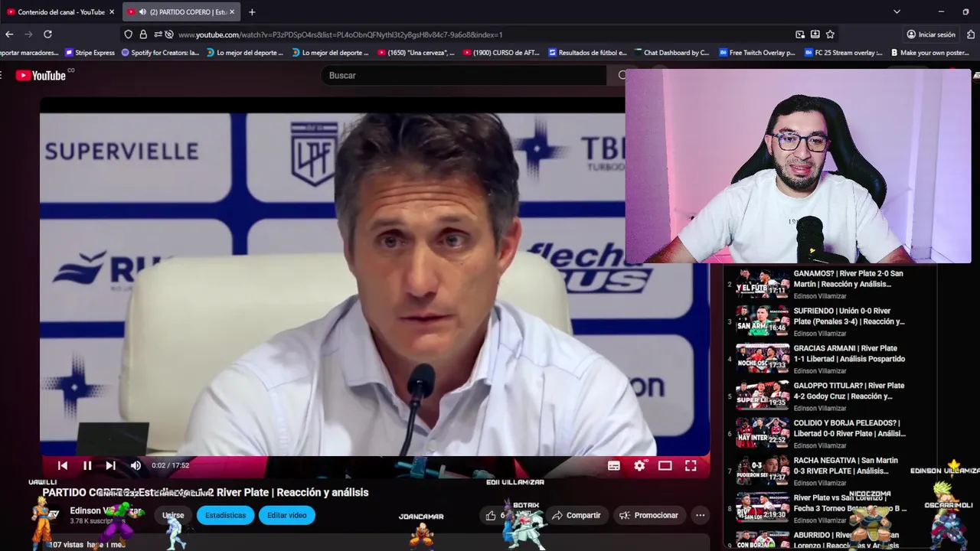The height and width of the screenshot is (551, 980).
Task: Click the Promocionar button
Action: click(x=648, y=515)
